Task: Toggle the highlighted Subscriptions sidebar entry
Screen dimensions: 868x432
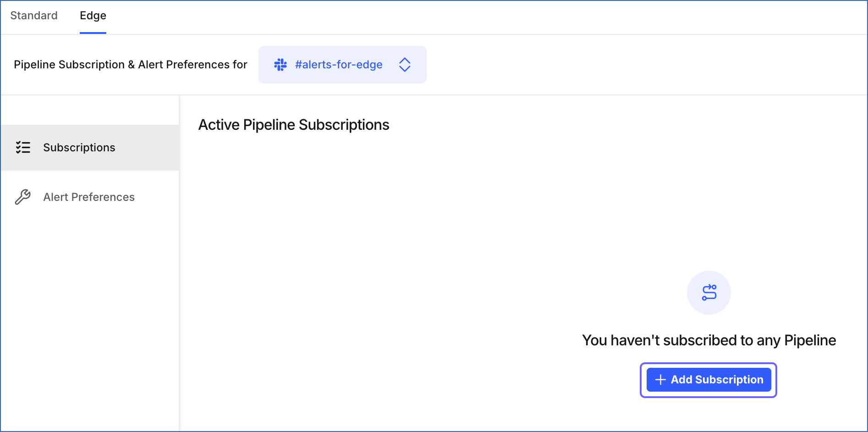Action: (79, 148)
